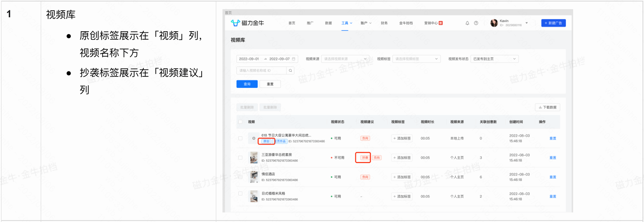Click the 新建广告 button
Image resolution: width=644 pixels, height=222 pixels.
pyautogui.click(x=553, y=23)
